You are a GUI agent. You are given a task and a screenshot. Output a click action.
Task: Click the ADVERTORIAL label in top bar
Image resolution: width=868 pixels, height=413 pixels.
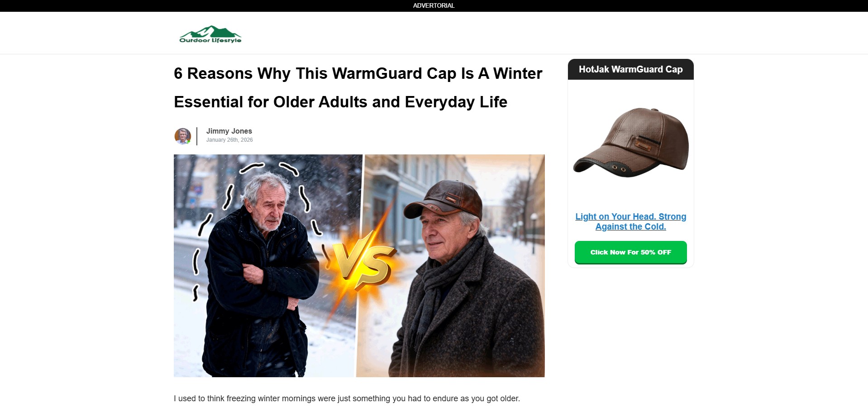coord(434,5)
